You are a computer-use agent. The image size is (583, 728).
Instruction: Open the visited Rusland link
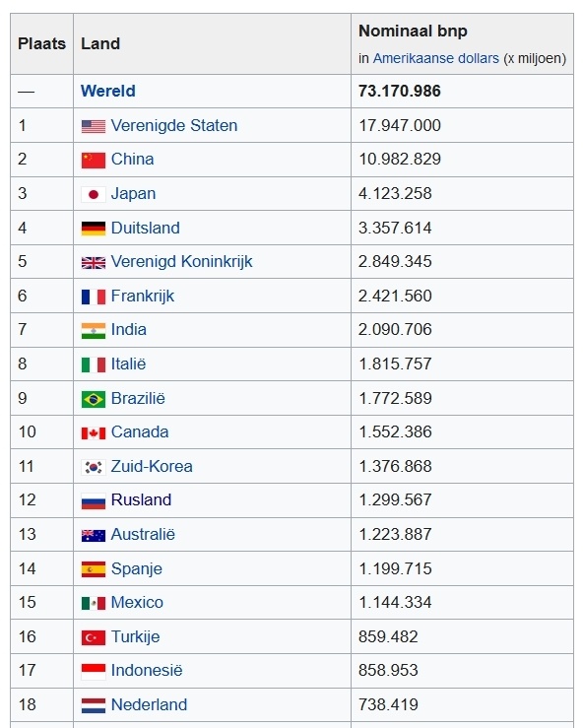tap(141, 500)
